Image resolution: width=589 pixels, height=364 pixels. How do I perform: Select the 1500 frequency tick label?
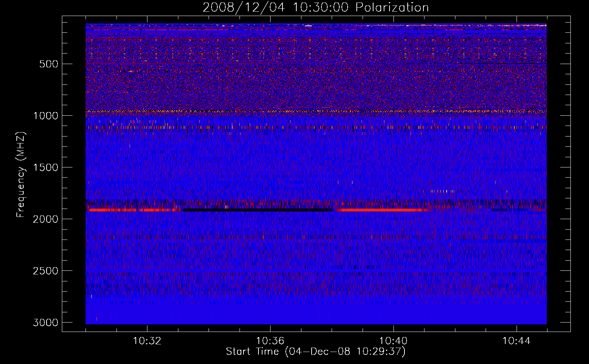(x=46, y=167)
